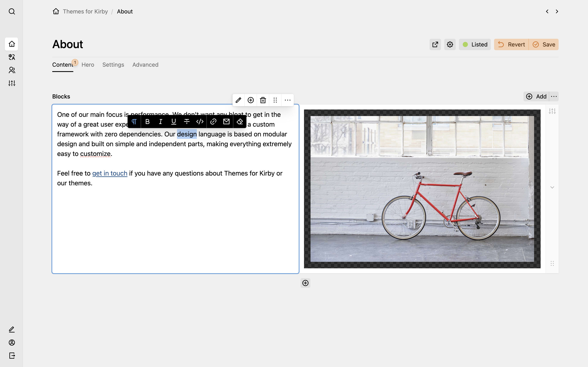588x367 pixels.
Task: Insert a link using the link icon
Action: tap(213, 121)
